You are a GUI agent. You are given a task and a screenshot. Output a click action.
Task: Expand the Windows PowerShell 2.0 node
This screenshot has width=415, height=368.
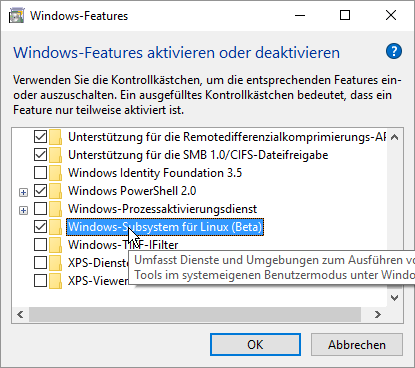click(23, 192)
